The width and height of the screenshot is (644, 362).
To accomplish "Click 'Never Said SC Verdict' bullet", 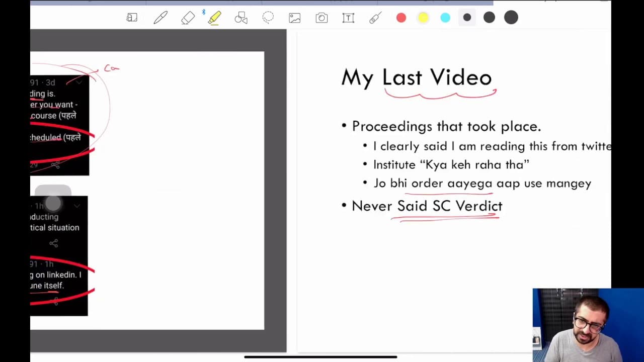I will 427,206.
